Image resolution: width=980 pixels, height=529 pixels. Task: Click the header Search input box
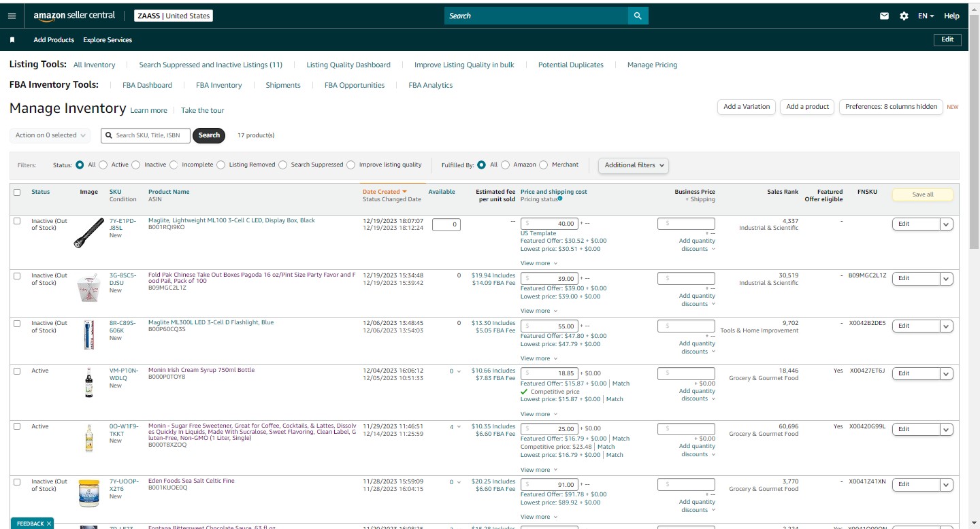click(536, 16)
